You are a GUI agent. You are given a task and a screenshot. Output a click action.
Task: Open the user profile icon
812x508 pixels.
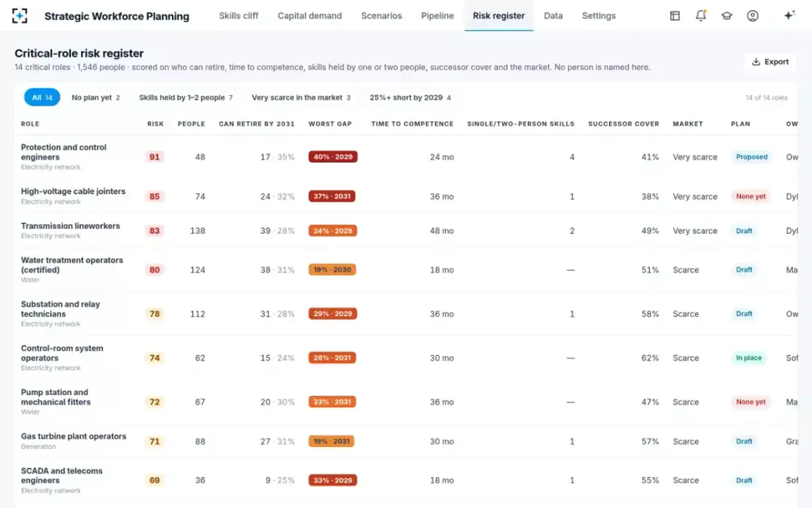752,16
